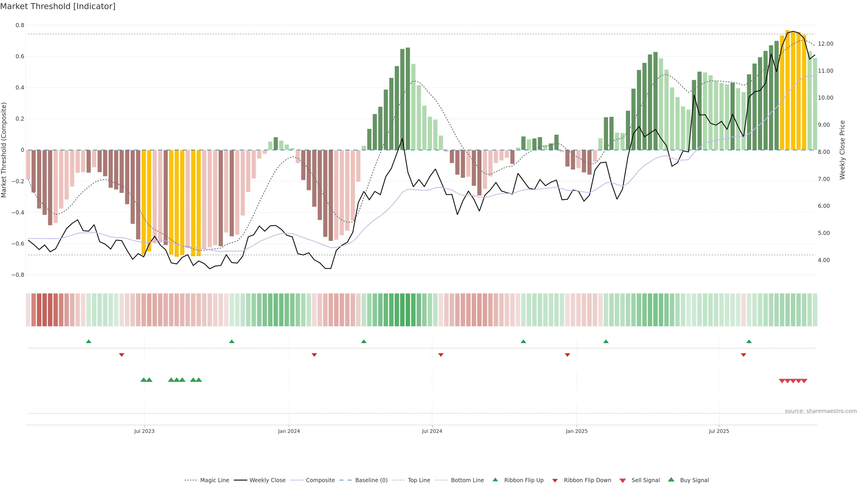Toggle the Top Line legend label
Viewport: 868px width, 488px height.
click(419, 480)
